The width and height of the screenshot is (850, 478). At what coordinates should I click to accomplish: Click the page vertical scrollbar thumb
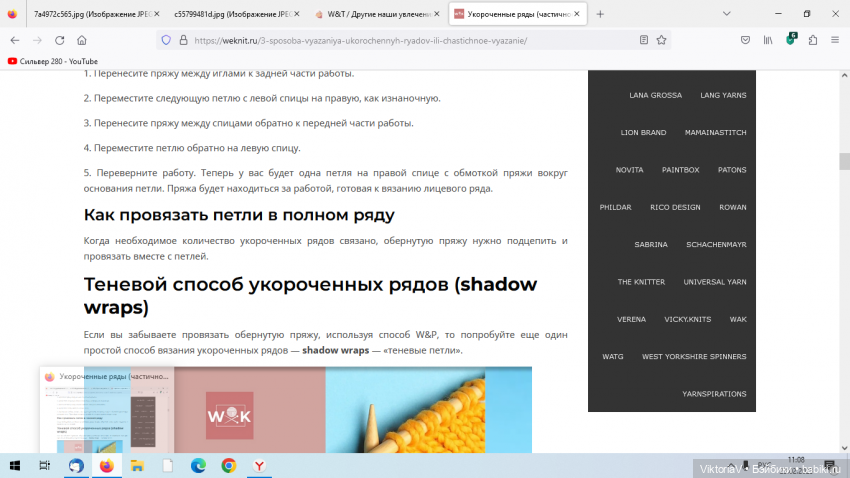point(844,161)
